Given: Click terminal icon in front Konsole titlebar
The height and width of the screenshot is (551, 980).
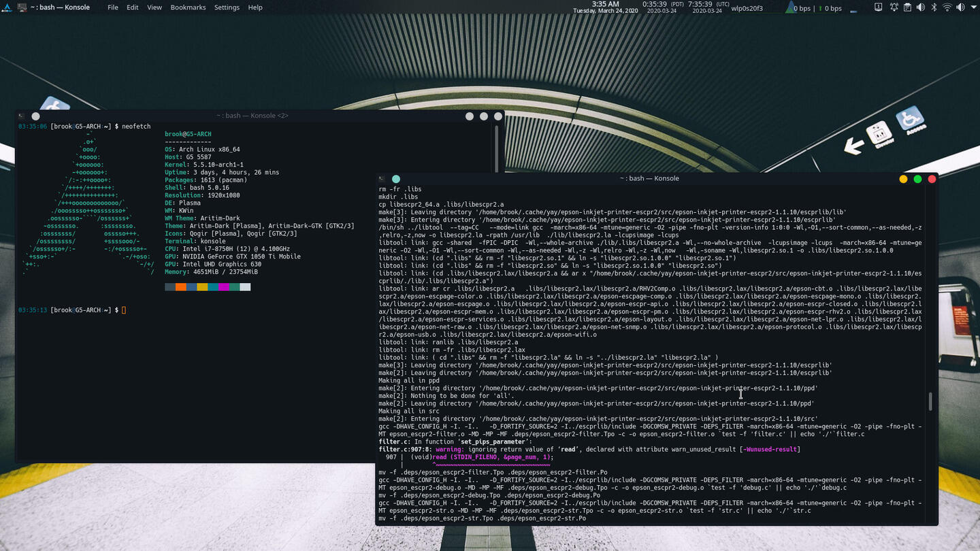Looking at the screenshot, I should [382, 179].
